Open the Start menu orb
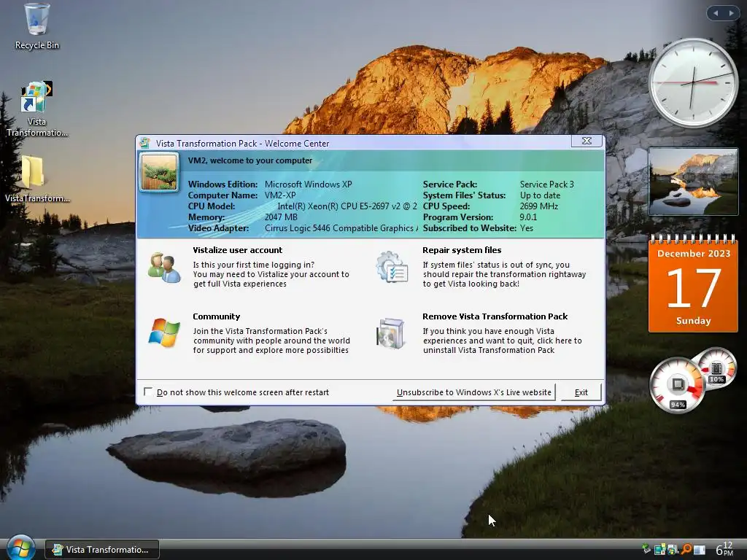Image resolution: width=747 pixels, height=560 pixels. point(20,548)
